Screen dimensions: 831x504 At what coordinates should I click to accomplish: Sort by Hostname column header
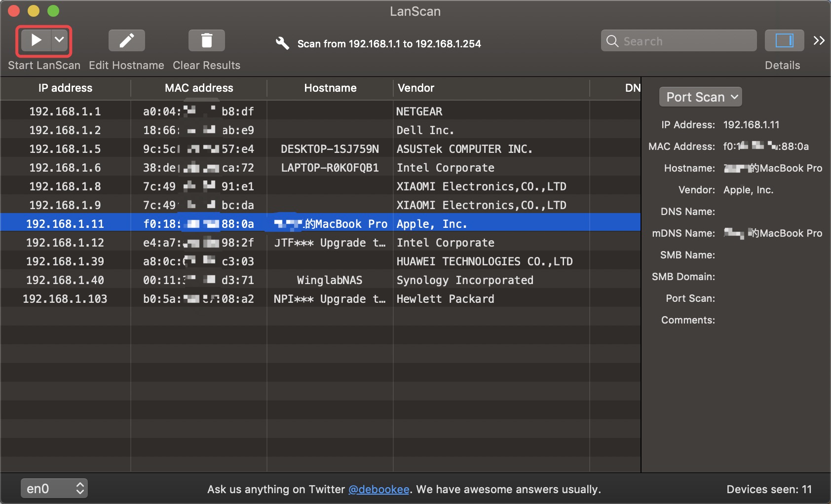pyautogui.click(x=330, y=88)
